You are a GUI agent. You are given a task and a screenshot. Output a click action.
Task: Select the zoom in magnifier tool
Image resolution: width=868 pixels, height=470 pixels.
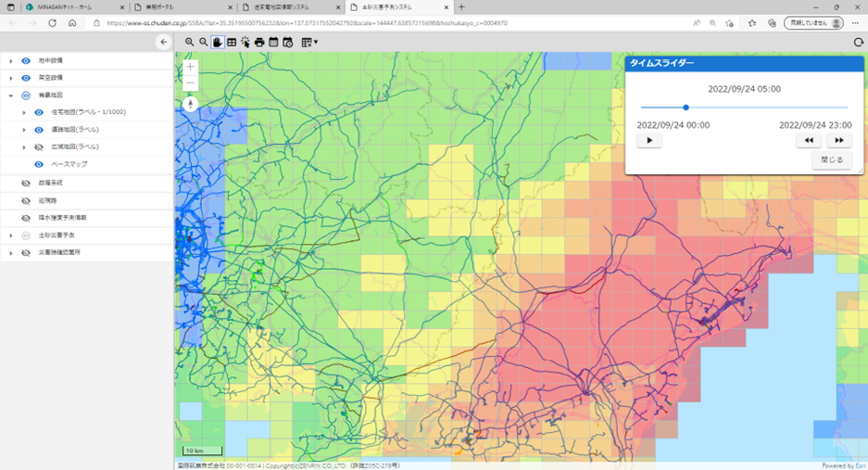coord(190,42)
